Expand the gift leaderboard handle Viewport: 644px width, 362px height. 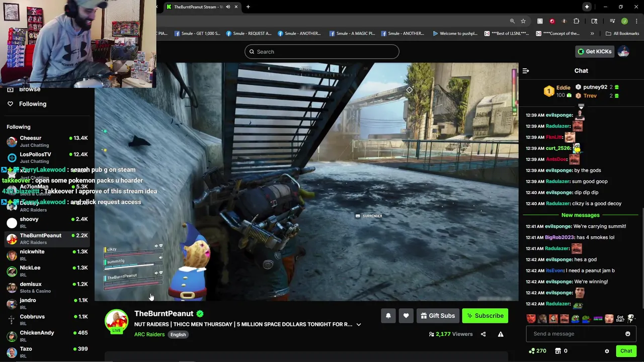tap(581, 107)
